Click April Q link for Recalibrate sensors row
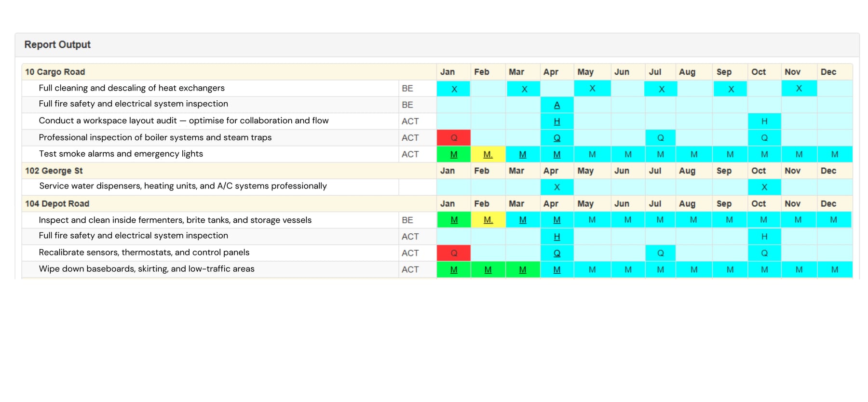This screenshot has height=402, width=868. point(557,253)
